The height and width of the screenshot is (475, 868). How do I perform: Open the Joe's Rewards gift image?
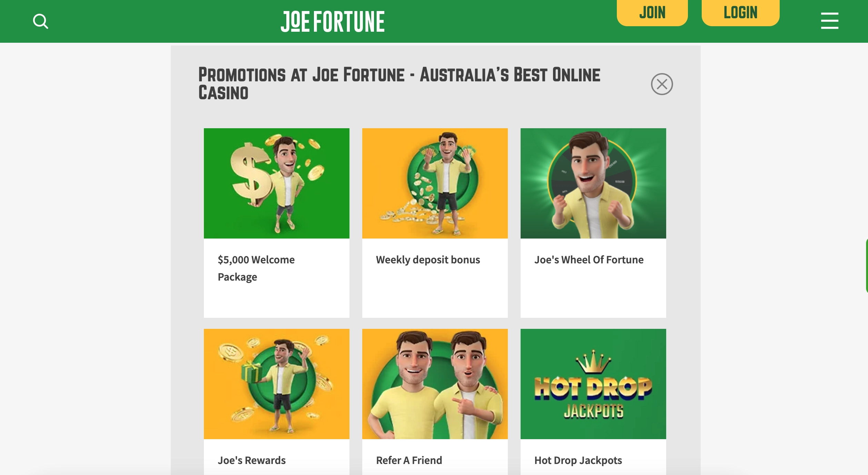tap(277, 384)
